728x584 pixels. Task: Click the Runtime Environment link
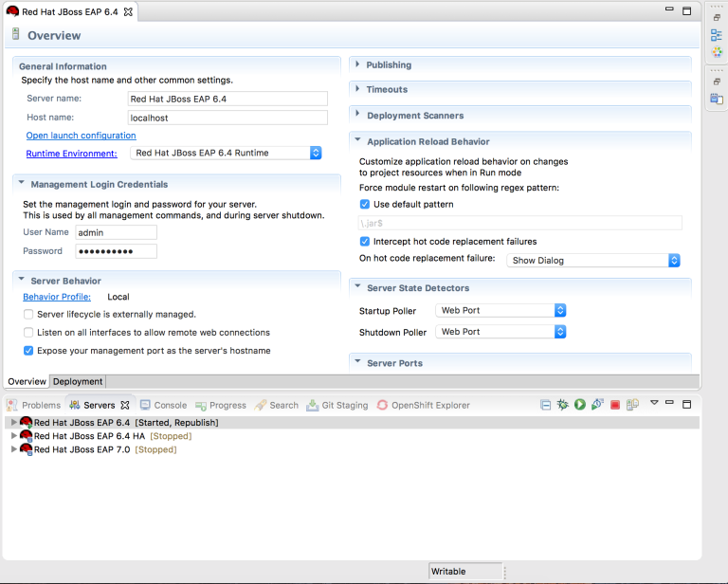71,154
